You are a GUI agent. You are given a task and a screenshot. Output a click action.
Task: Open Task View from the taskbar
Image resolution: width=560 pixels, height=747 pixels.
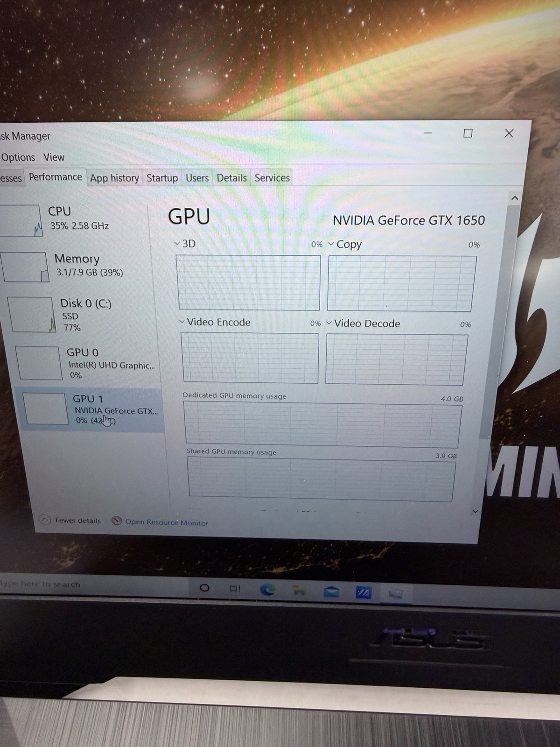[235, 589]
